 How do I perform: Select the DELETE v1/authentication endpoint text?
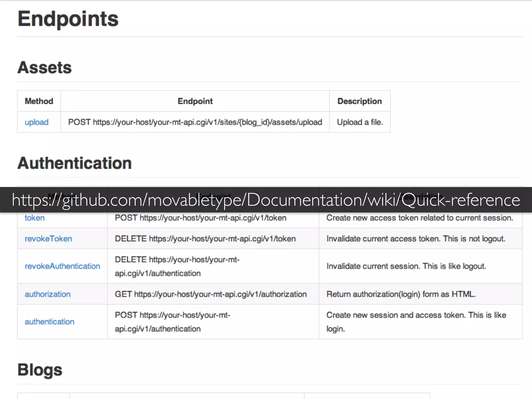click(x=177, y=266)
